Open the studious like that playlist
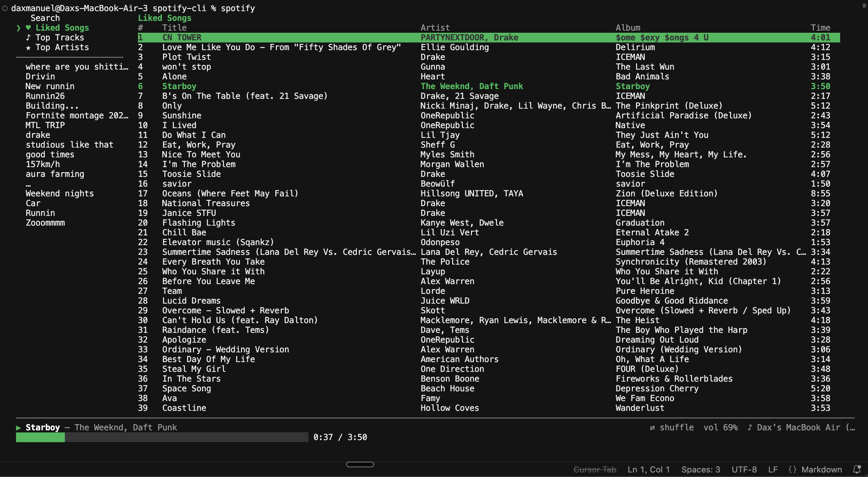 click(69, 145)
